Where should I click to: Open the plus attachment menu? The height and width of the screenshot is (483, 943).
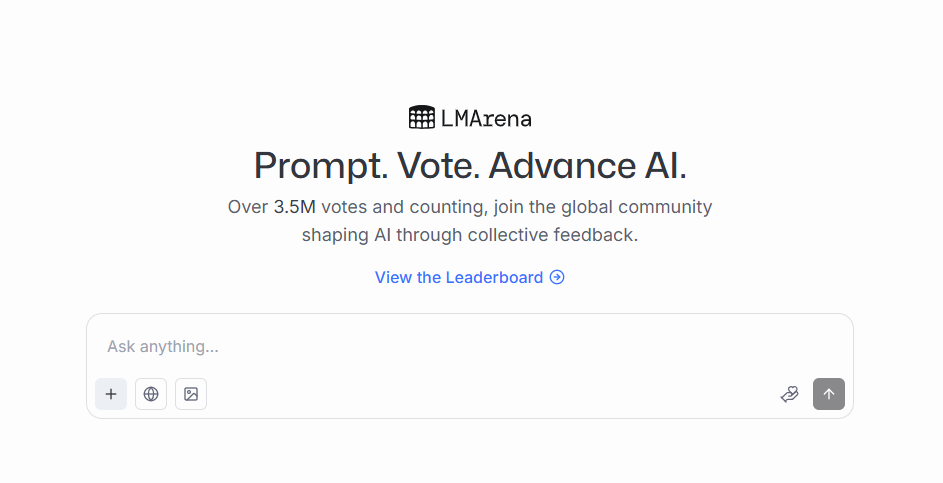point(111,394)
